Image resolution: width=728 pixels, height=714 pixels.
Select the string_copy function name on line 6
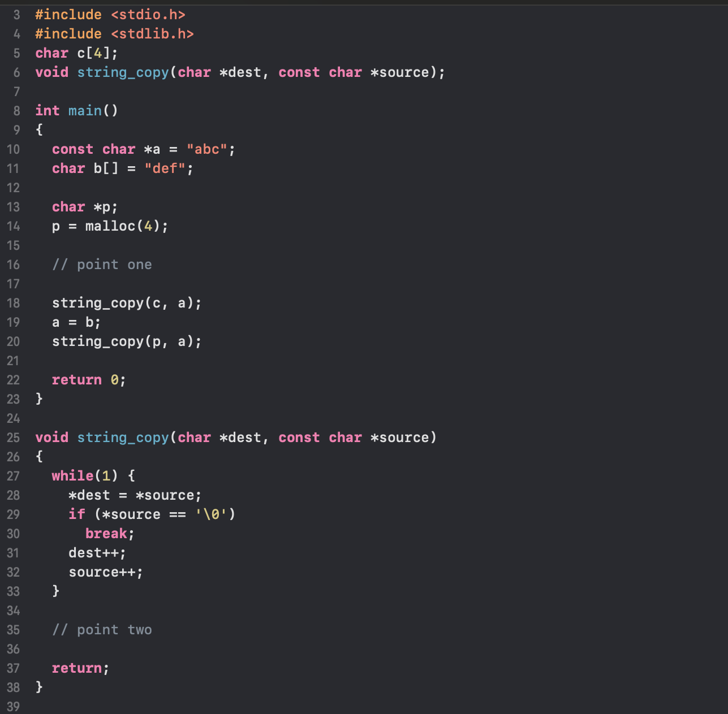pyautogui.click(x=123, y=72)
